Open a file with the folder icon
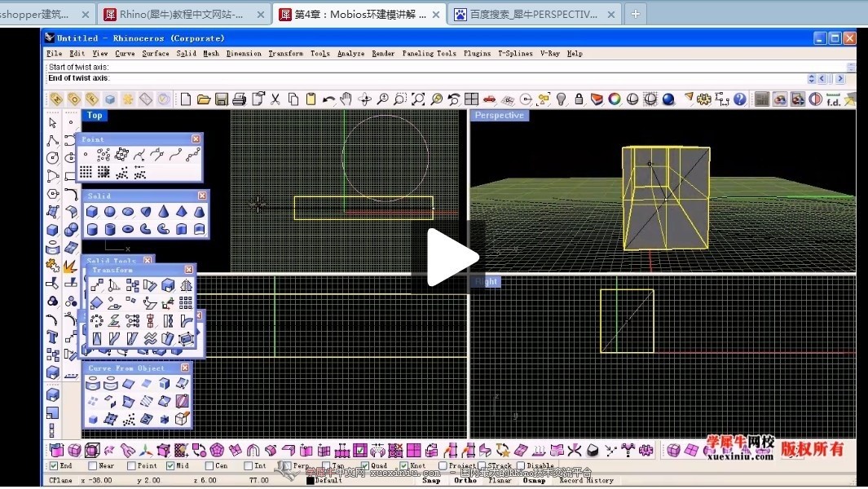 pyautogui.click(x=204, y=99)
